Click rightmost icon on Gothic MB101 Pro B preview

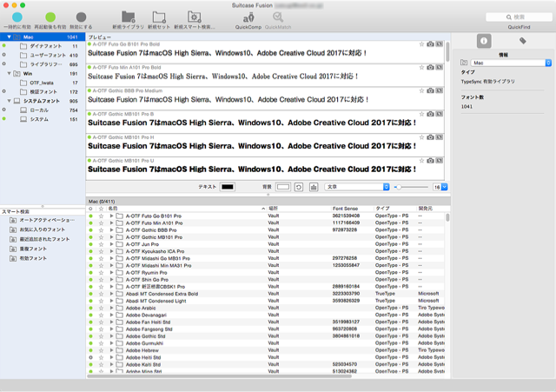440,114
